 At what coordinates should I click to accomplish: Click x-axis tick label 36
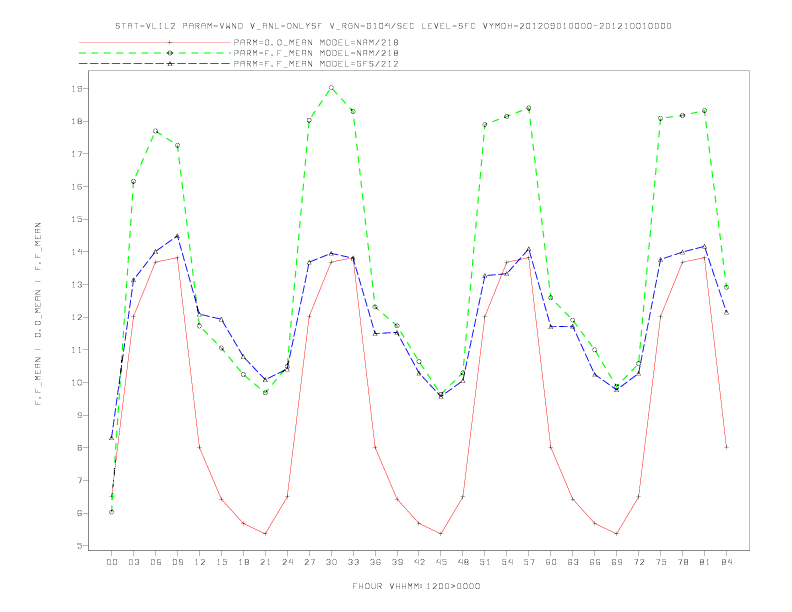pyautogui.click(x=375, y=562)
